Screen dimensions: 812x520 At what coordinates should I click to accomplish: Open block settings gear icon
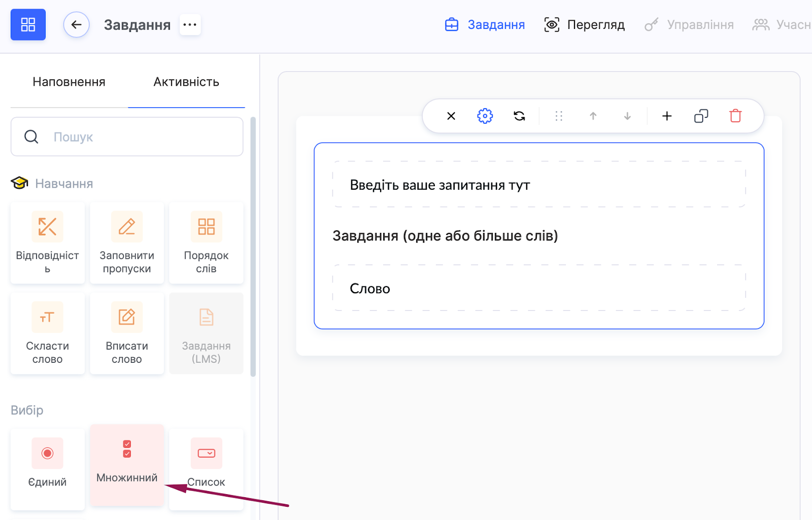pos(485,116)
